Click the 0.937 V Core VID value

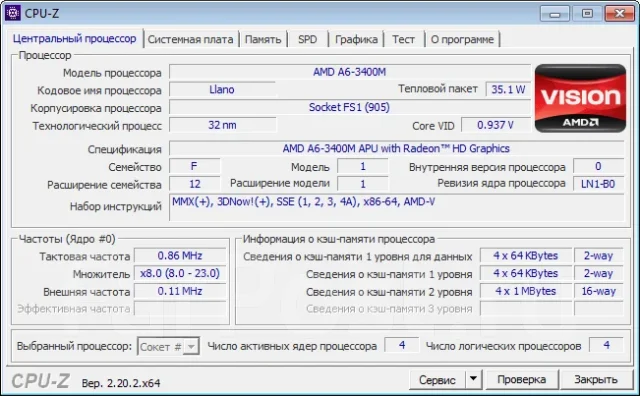coord(496,125)
